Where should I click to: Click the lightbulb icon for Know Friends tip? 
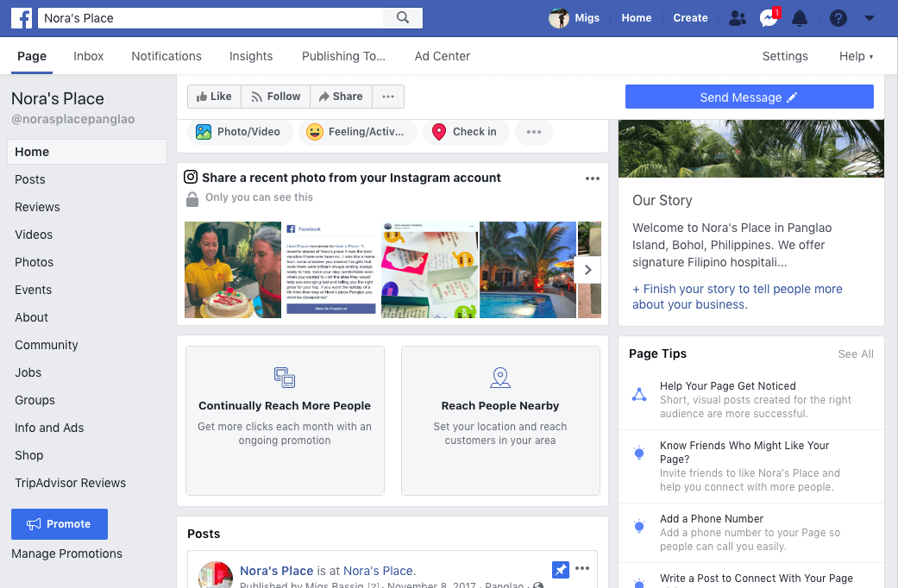pos(639,454)
